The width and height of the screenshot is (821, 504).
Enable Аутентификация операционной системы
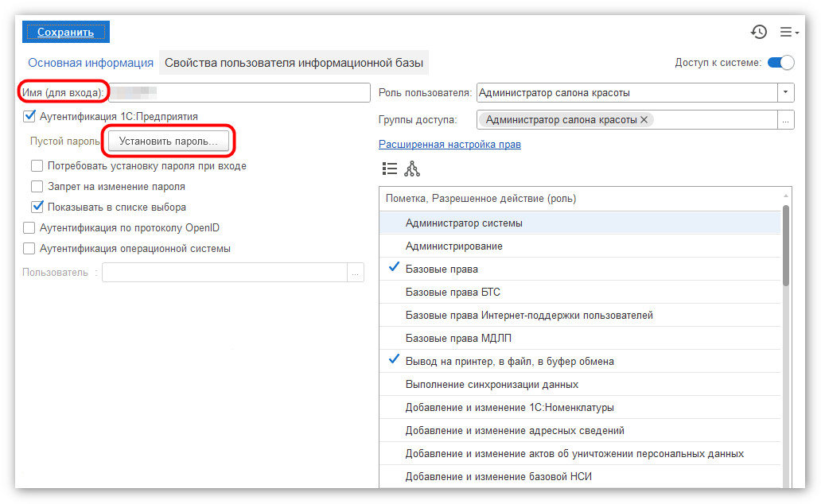(x=29, y=248)
